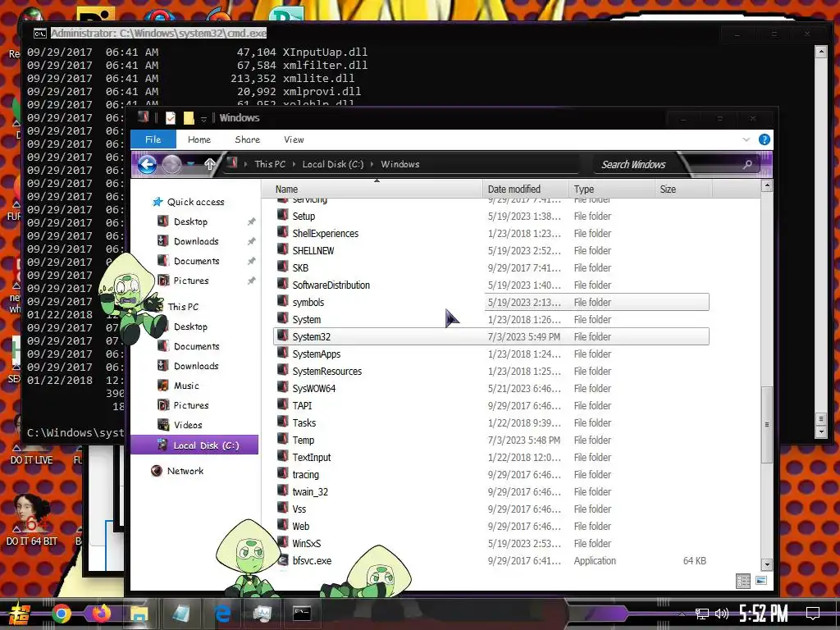Select pinned Downloads under Quick access
This screenshot has width=840, height=630.
tap(196, 242)
